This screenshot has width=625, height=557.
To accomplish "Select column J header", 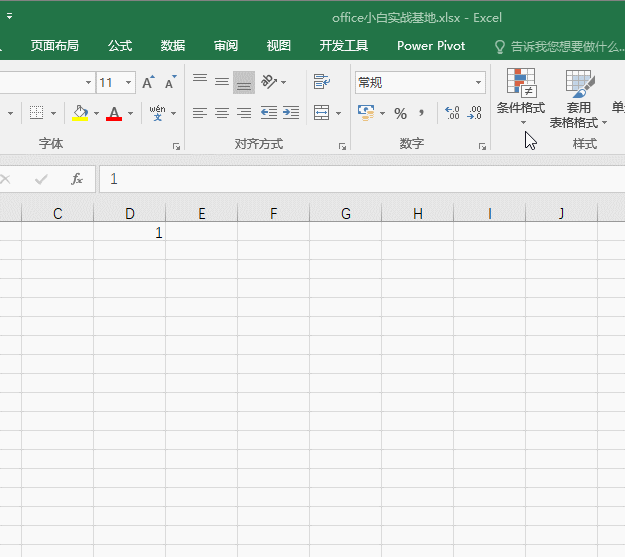I will click(562, 213).
